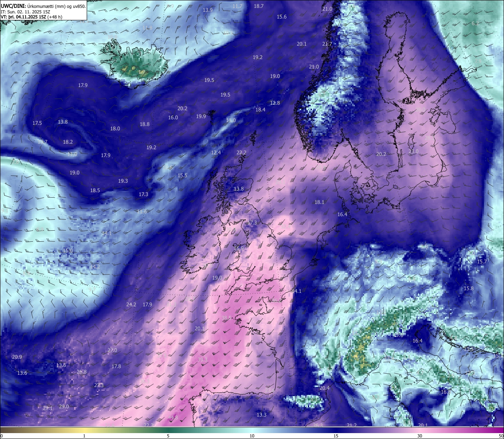Click the 26.8 value in the southwest Atlantic

coord(82,372)
